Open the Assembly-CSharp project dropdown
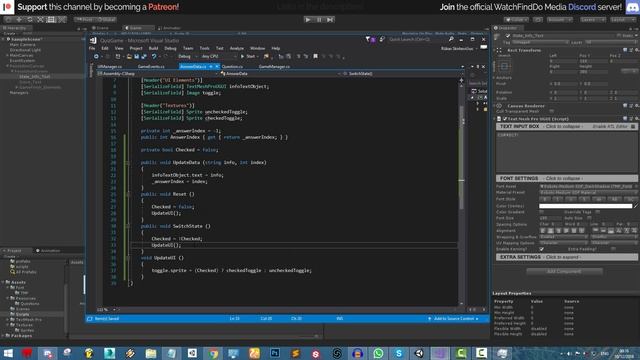The width and height of the screenshot is (640, 360). click(x=158, y=73)
